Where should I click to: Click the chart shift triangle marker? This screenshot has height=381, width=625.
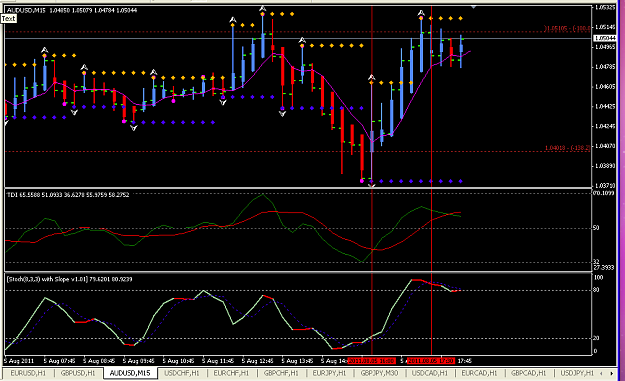(473, 7)
